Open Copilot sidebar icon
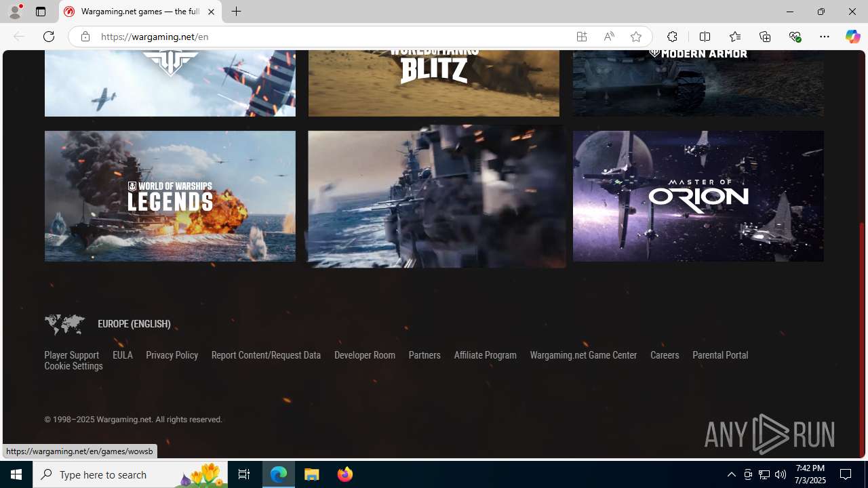Screen dimensions: 868x488 [x=852, y=37]
